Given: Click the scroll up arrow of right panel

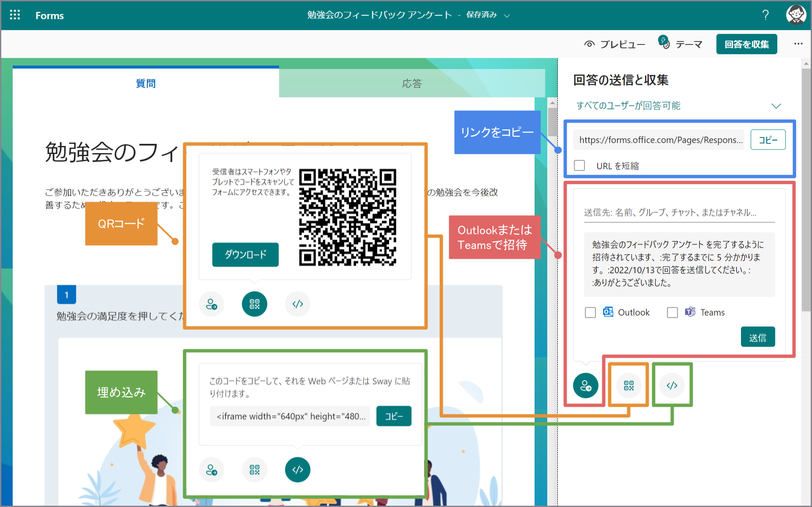Looking at the screenshot, I should tap(806, 64).
